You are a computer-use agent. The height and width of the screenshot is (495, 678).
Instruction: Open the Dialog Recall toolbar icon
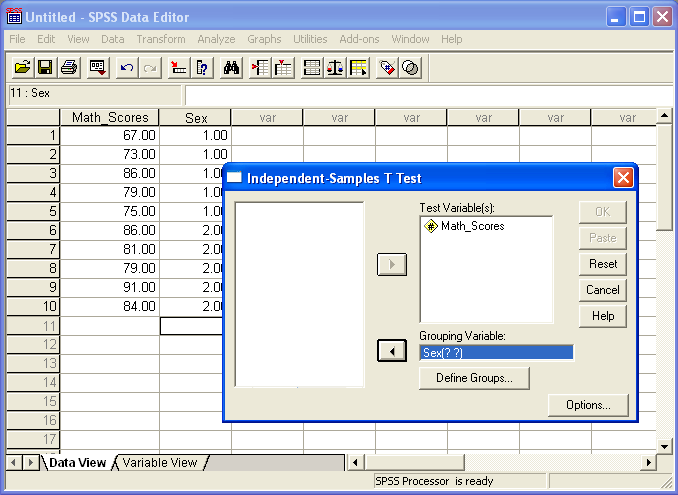tap(97, 68)
